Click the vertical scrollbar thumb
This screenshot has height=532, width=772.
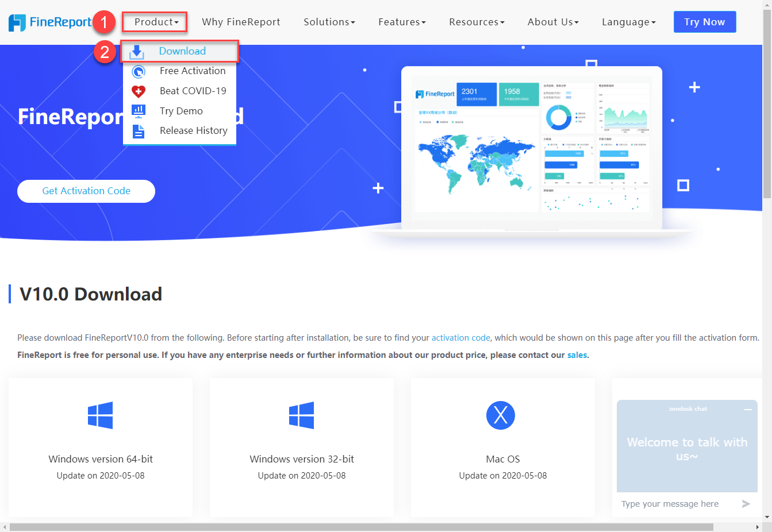[x=767, y=104]
